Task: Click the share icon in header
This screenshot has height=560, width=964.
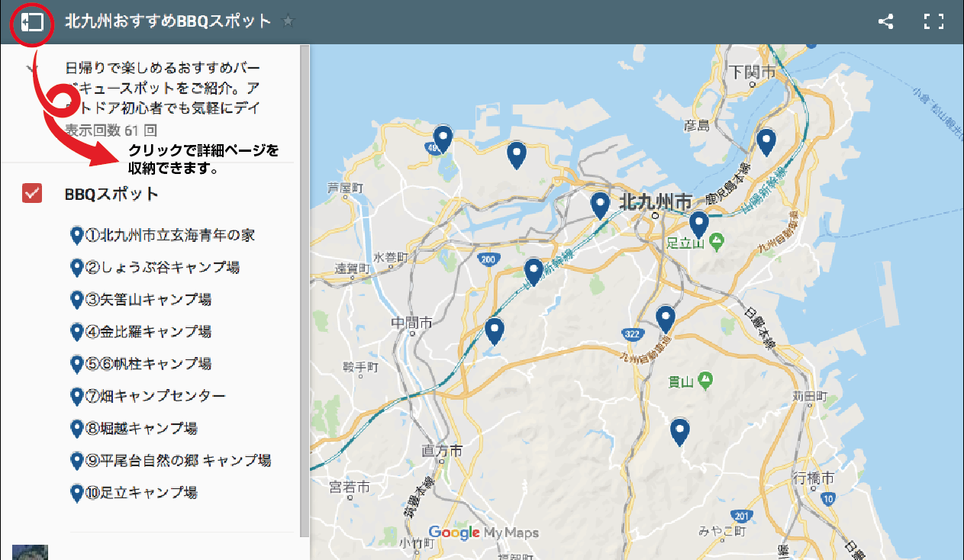Action: pos(885,21)
